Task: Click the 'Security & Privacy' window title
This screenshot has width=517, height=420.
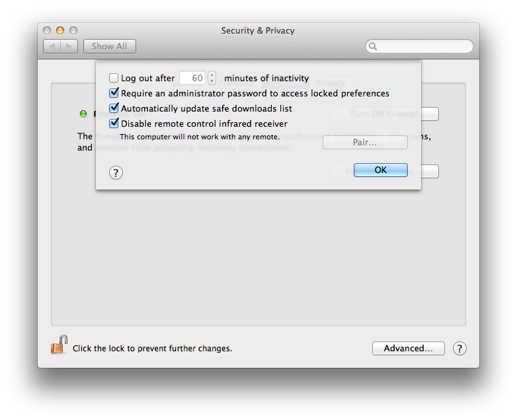Action: pyautogui.click(x=258, y=30)
